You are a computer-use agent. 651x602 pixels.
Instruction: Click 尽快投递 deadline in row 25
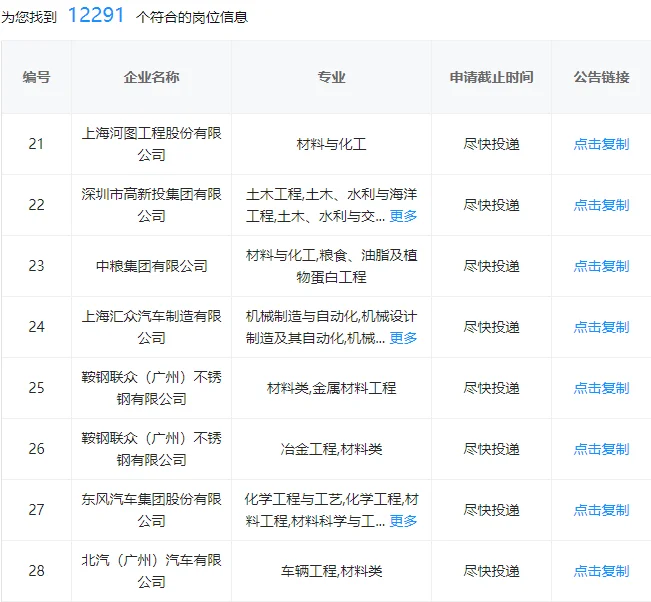[x=491, y=388]
